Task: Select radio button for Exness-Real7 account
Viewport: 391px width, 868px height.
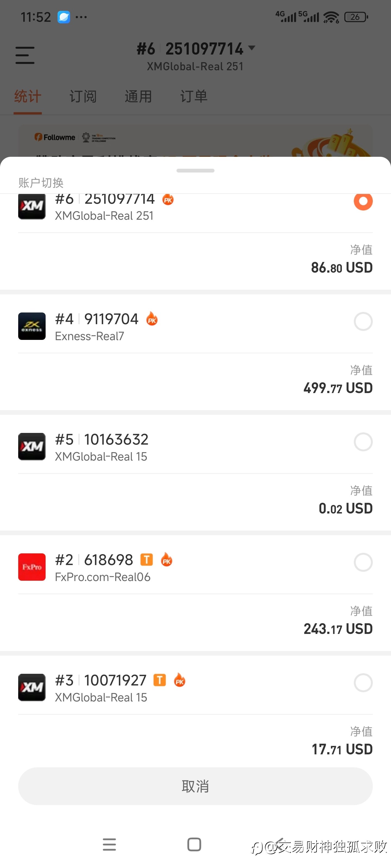Action: (363, 321)
